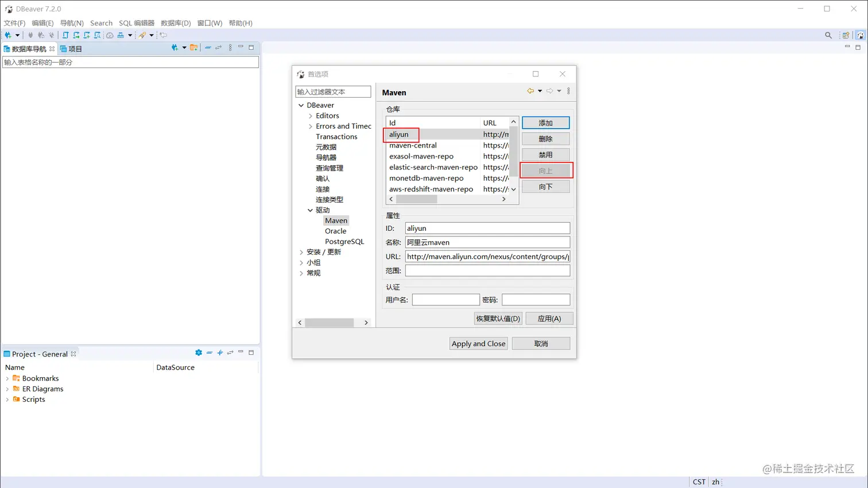Click the blue plus icon in Project panel
The width and height of the screenshot is (868, 488).
coord(220,353)
